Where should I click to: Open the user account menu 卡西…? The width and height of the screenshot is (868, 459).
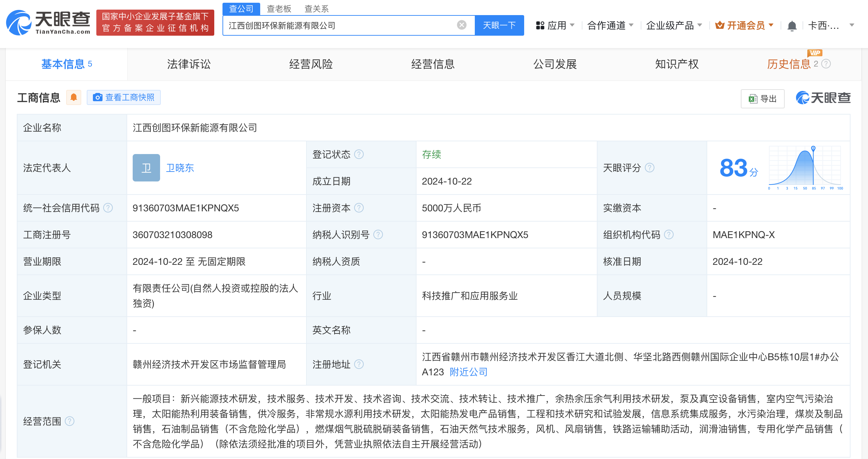tap(831, 25)
